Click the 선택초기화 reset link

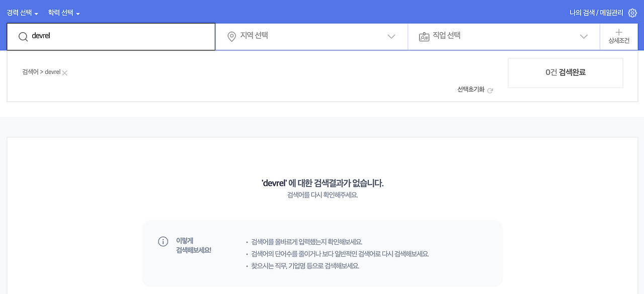471,89
